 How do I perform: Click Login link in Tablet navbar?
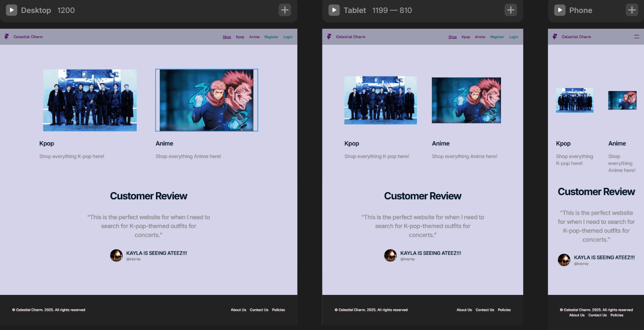point(514,37)
